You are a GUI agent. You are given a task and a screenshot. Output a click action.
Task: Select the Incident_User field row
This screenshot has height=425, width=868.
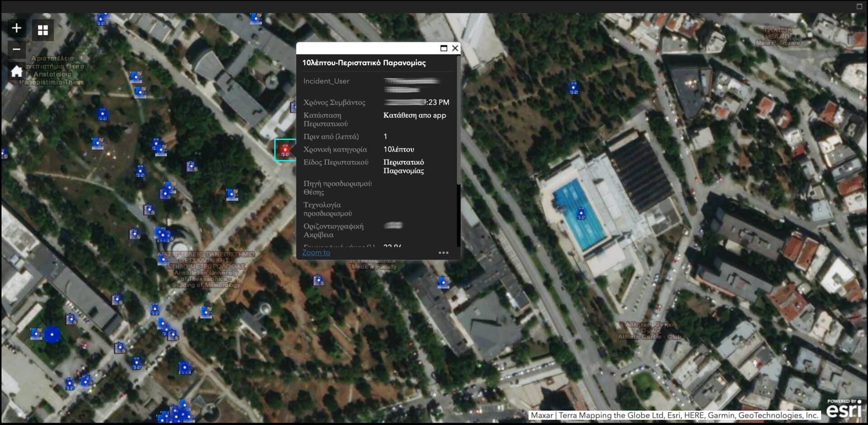click(326, 81)
